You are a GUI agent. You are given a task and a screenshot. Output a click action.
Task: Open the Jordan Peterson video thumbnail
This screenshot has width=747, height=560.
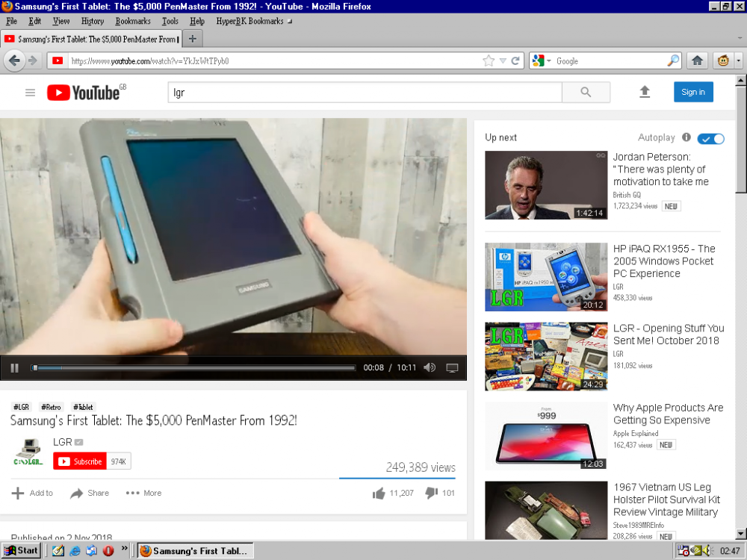[x=546, y=185]
